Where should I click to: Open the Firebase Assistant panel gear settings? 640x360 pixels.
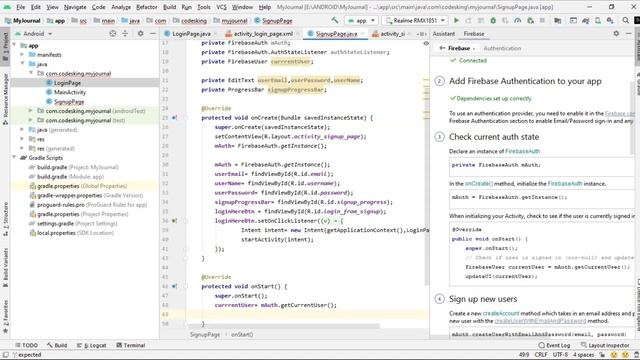[x=616, y=33]
